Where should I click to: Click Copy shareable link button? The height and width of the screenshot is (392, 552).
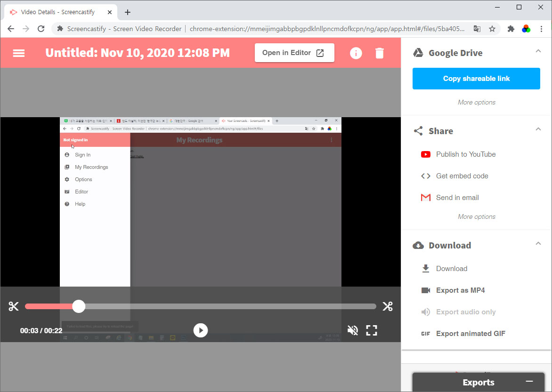[476, 79]
